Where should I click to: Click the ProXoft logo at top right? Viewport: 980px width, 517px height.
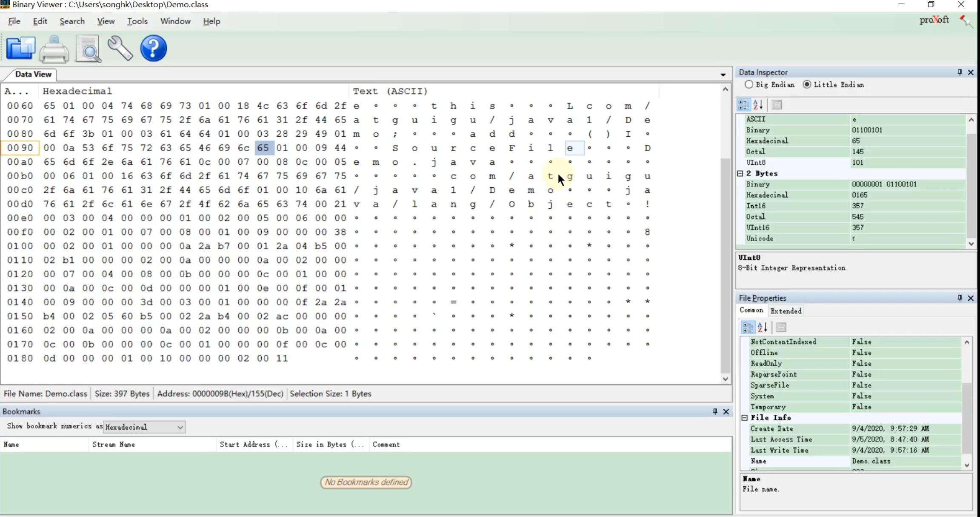pos(934,20)
